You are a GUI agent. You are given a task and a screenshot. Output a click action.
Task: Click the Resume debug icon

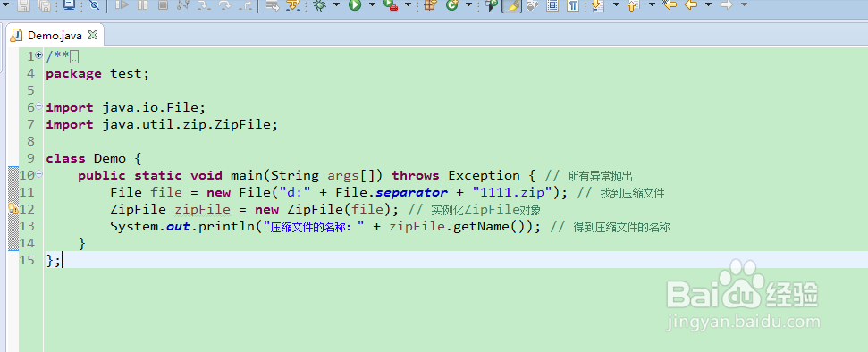click(122, 5)
